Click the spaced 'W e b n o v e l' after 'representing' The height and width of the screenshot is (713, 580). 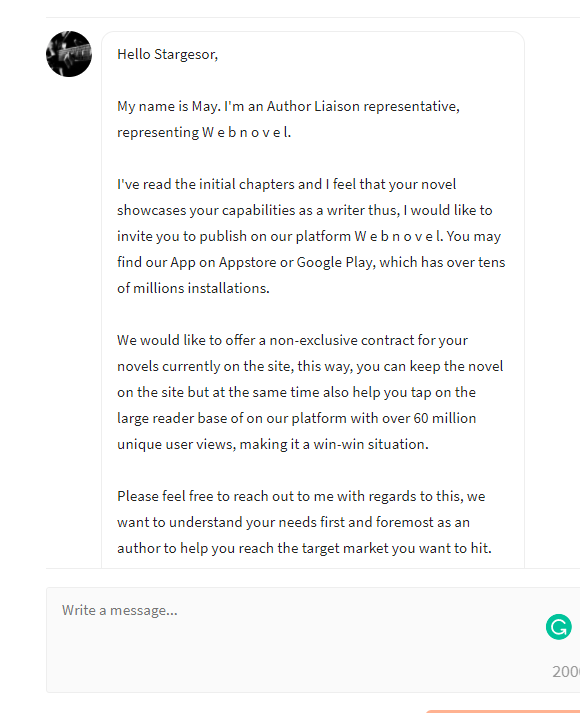click(245, 132)
